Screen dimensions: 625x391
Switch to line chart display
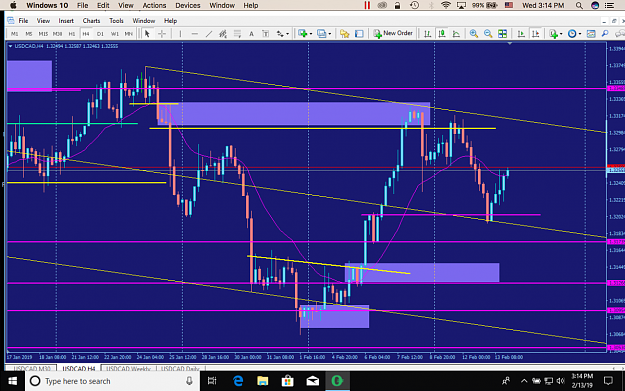coord(456,34)
